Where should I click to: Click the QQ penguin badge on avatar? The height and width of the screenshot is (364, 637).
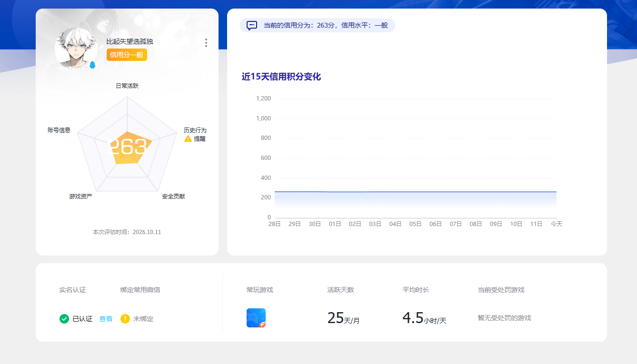point(92,65)
